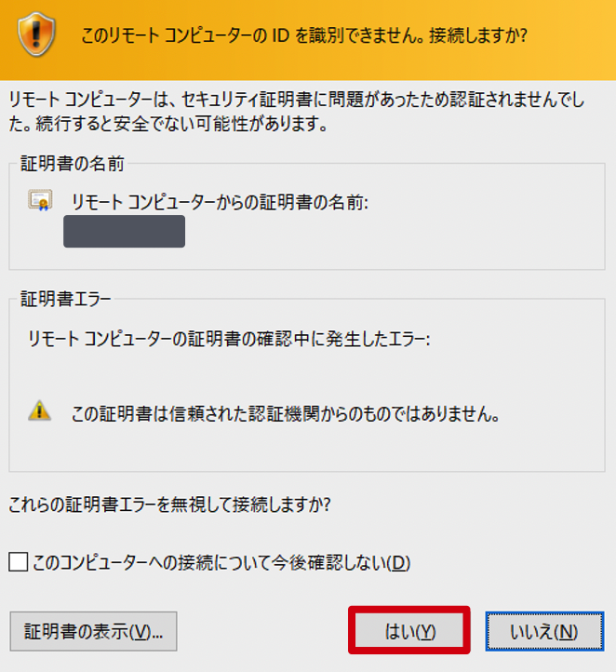Click blank space inside 証明書の名前 group box

coord(385,240)
